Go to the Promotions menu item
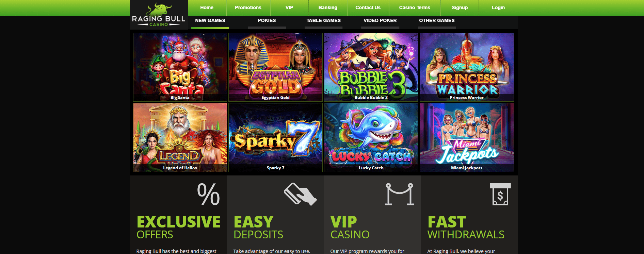 pyautogui.click(x=248, y=7)
